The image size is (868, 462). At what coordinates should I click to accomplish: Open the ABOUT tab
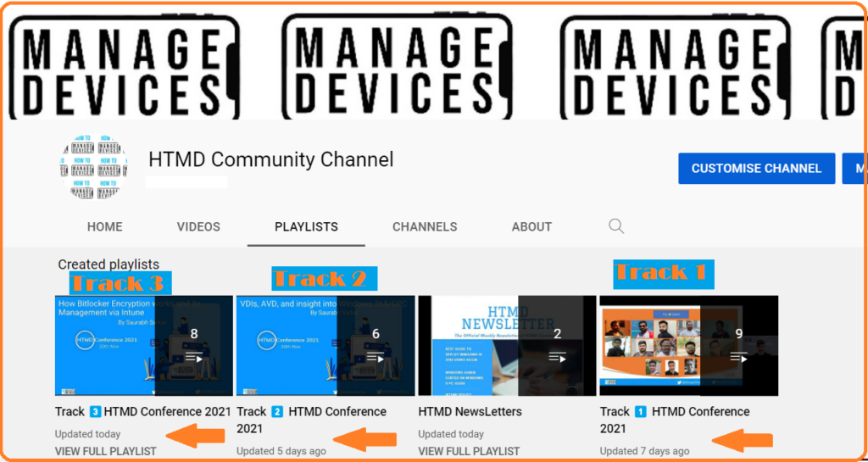(531, 227)
